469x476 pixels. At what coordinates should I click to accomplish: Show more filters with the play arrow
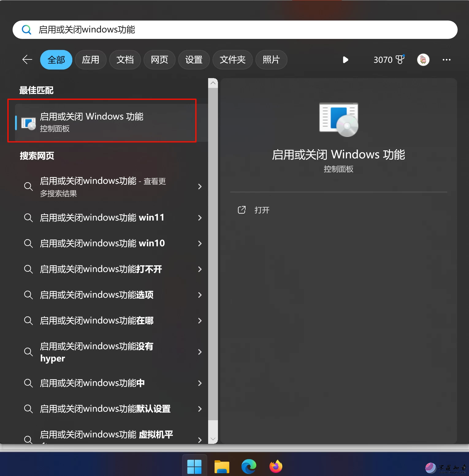click(x=345, y=60)
